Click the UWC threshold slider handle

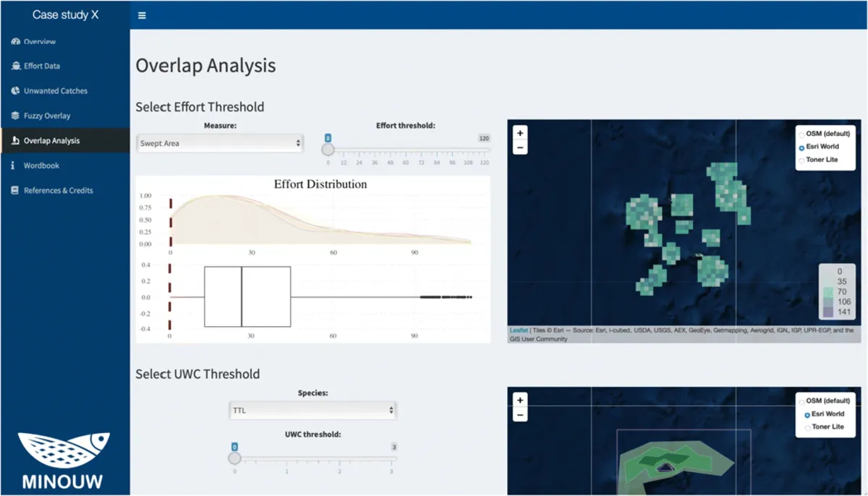pyautogui.click(x=234, y=458)
